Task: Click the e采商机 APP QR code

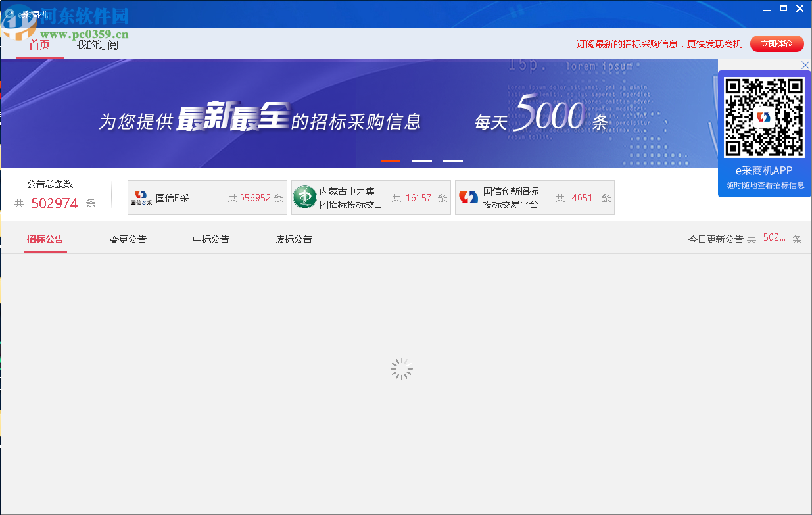Action: coord(764,117)
